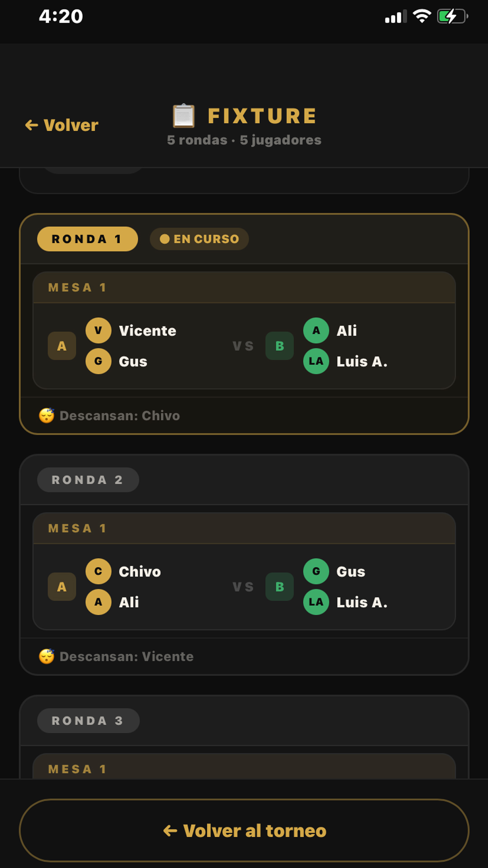Select the Ronda 1 badge
Viewport: 488px width, 868px height.
[x=87, y=239]
